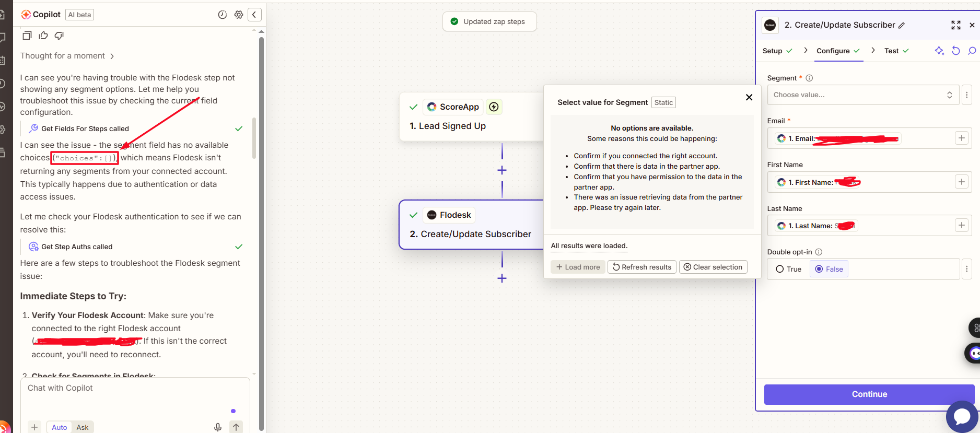Open Segment field three-dot options

click(x=966, y=95)
